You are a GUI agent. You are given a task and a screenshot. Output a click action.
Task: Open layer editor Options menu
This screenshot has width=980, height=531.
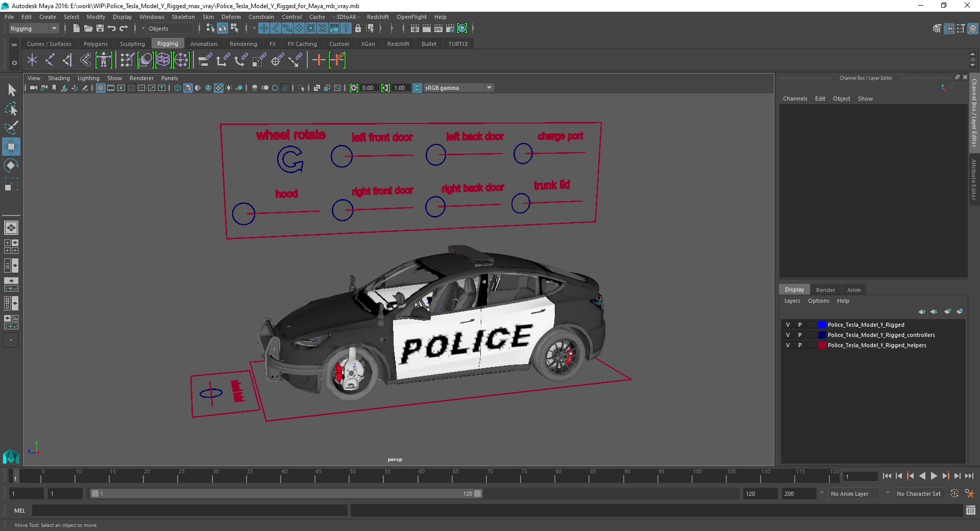(x=818, y=301)
